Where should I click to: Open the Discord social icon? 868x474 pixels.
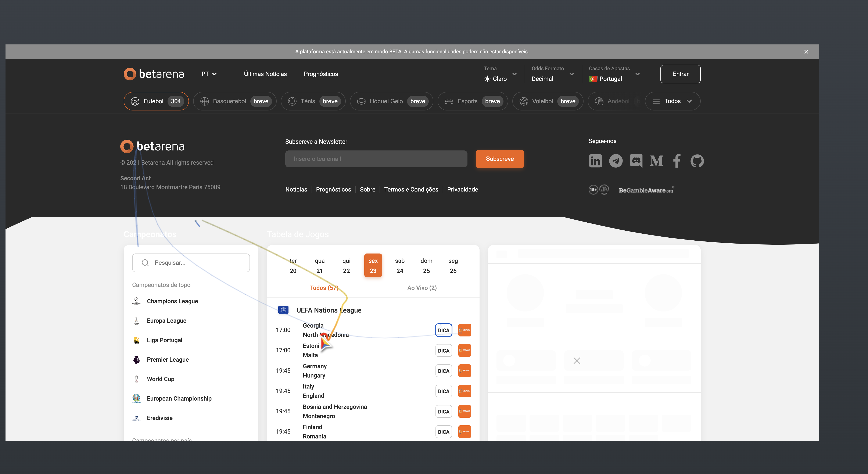pos(636,161)
